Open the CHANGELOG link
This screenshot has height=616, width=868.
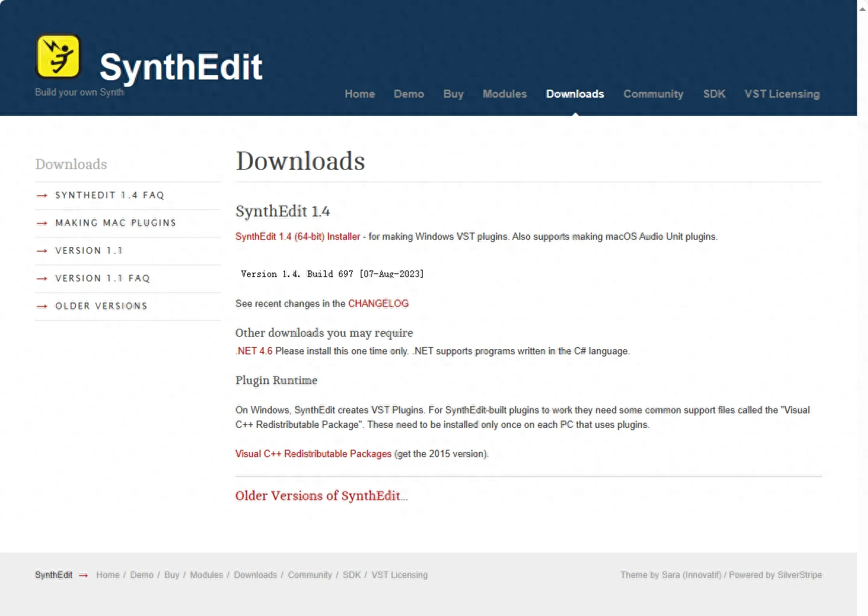[x=378, y=303]
